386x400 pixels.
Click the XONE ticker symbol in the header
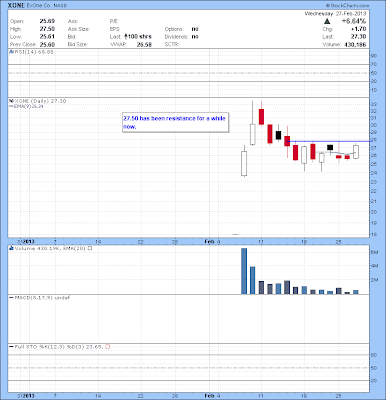point(16,6)
